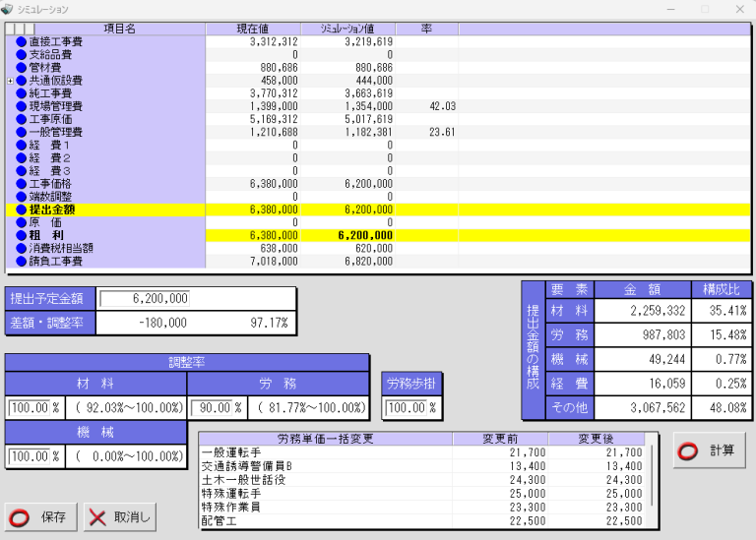756x540 pixels.
Task: Click the blue circle icon beside 一般管理費
Action: (x=22, y=132)
